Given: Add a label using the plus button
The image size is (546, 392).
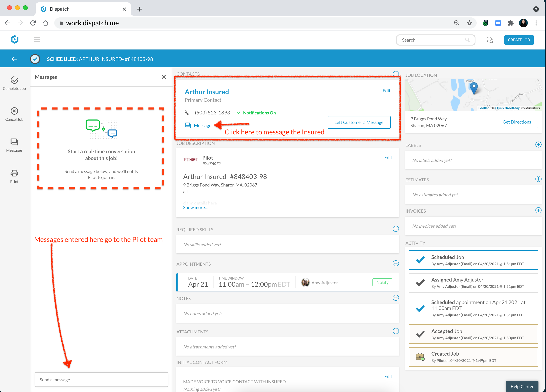Looking at the screenshot, I should [538, 145].
